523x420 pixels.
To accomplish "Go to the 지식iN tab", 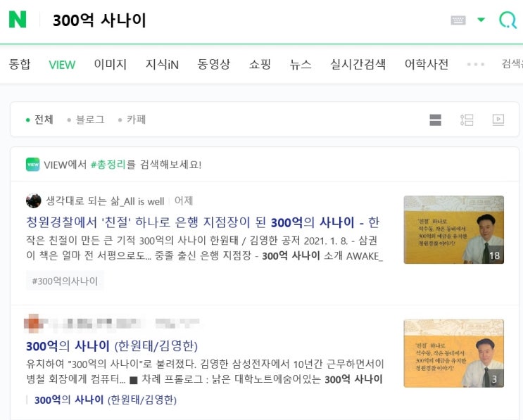I will 162,64.
